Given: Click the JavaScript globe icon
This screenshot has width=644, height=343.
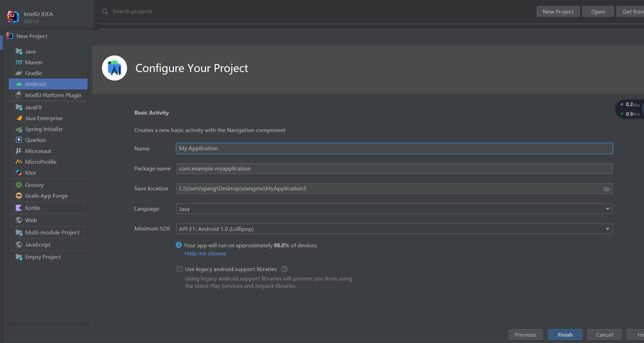Looking at the screenshot, I should (19, 245).
